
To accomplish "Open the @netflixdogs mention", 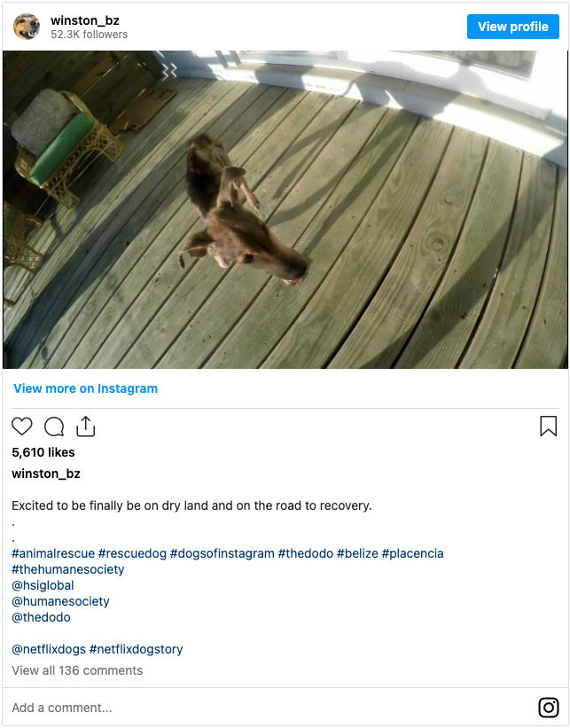I will pyautogui.click(x=49, y=649).
